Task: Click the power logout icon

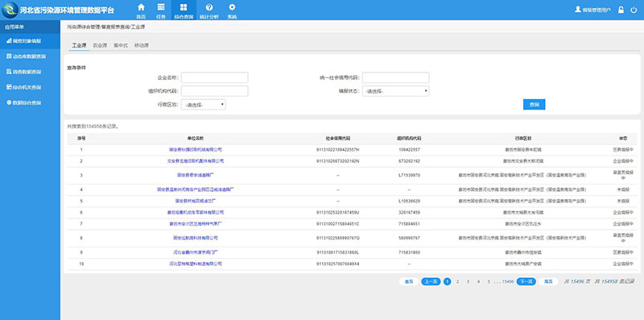Action: pyautogui.click(x=634, y=10)
